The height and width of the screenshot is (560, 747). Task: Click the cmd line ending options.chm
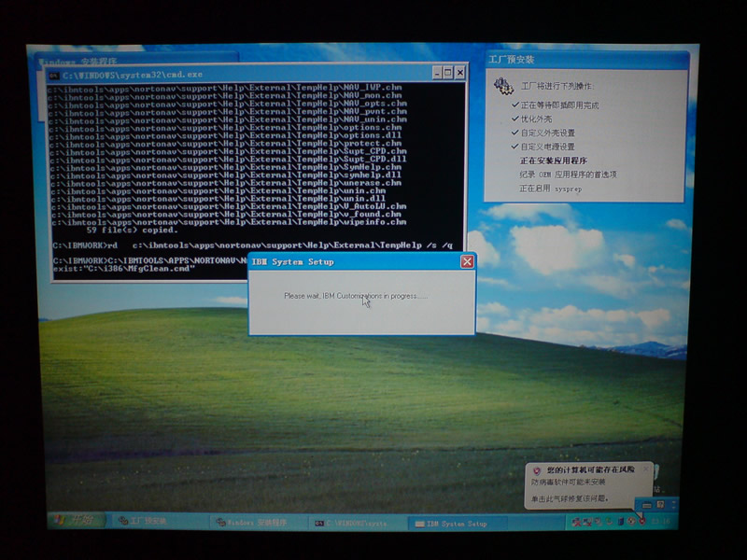coord(225,128)
